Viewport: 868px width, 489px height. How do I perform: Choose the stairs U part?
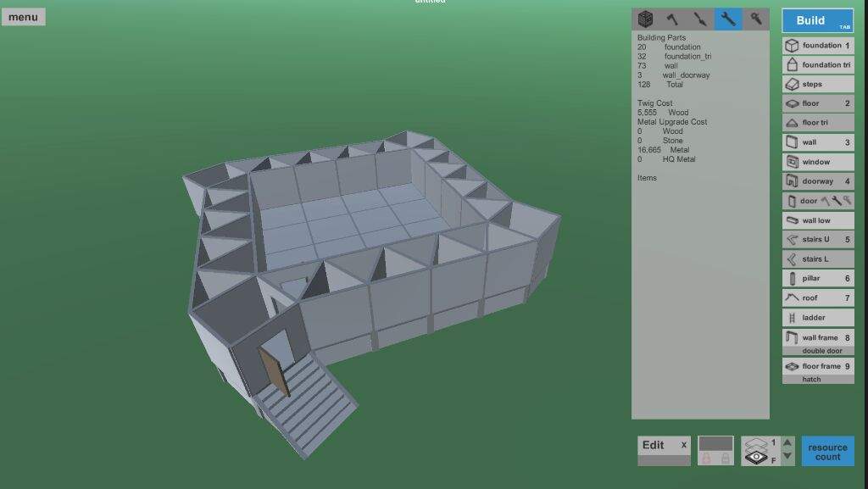coord(817,240)
